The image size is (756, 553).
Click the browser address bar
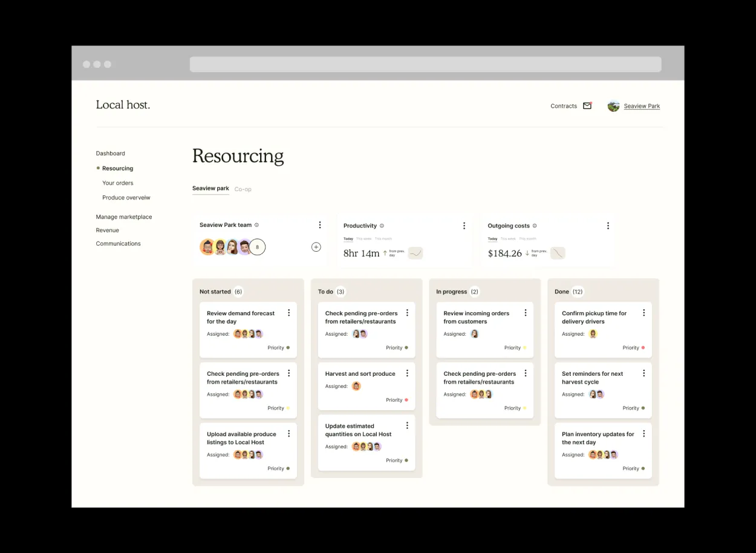(x=425, y=64)
